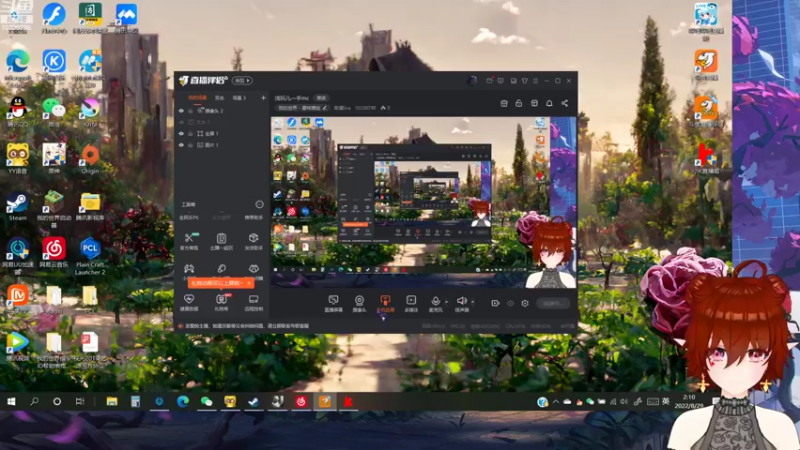Close the orange gift tooltip
800x450 pixels.
(249, 283)
